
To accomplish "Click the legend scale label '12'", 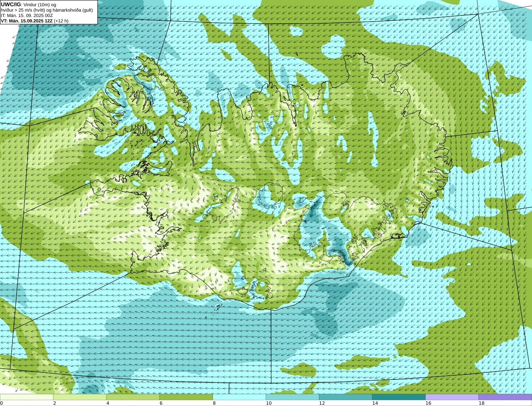I will pyautogui.click(x=322, y=403).
